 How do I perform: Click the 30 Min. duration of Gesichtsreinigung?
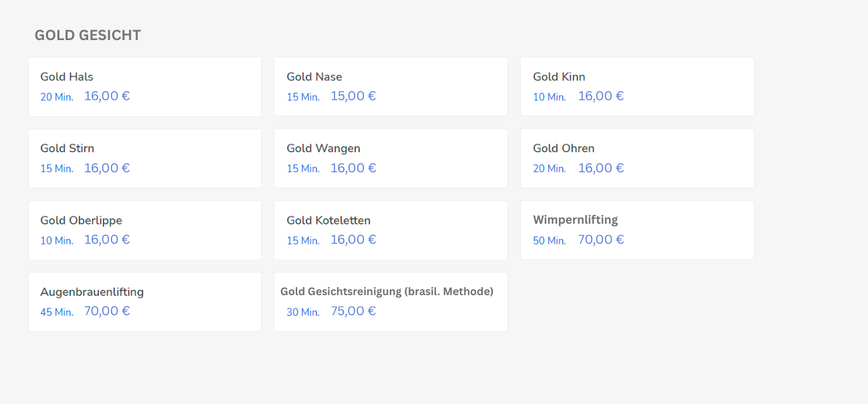click(303, 312)
